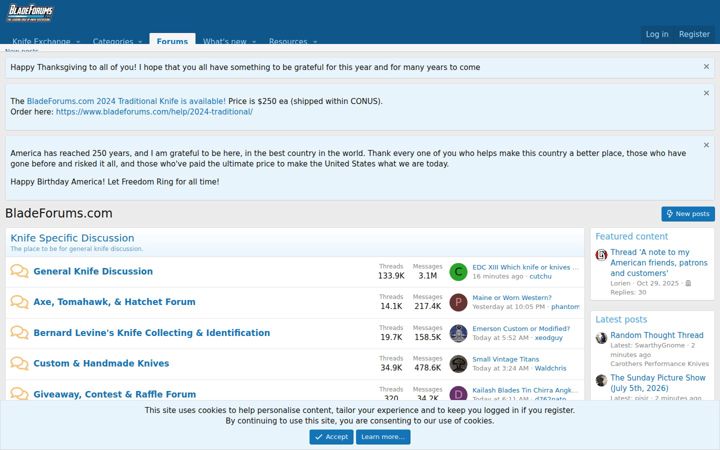720x450 pixels.
Task: Open the 2024 Traditional Knife is available link
Action: coord(126,101)
